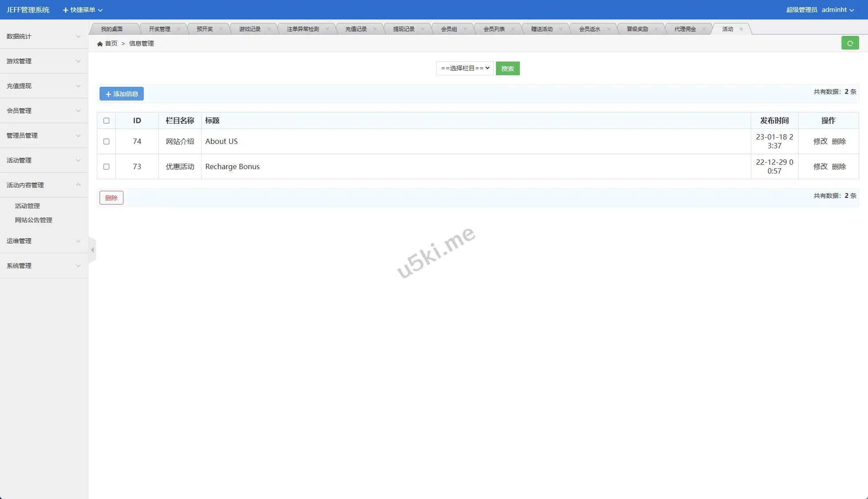The height and width of the screenshot is (499, 868).
Task: Click the green refresh icon button
Action: [x=849, y=43]
